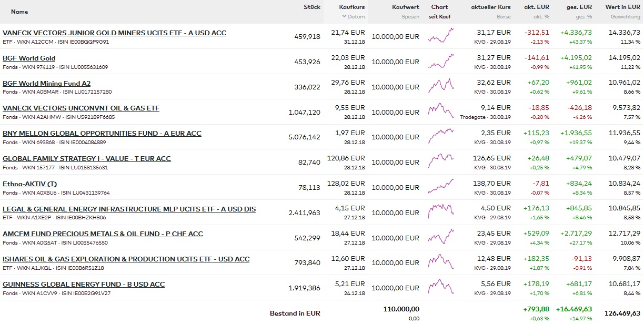View the Ethna-AKTIV sparkline chart
Image resolution: width=644 pixels, height=324 pixels.
pos(440,187)
